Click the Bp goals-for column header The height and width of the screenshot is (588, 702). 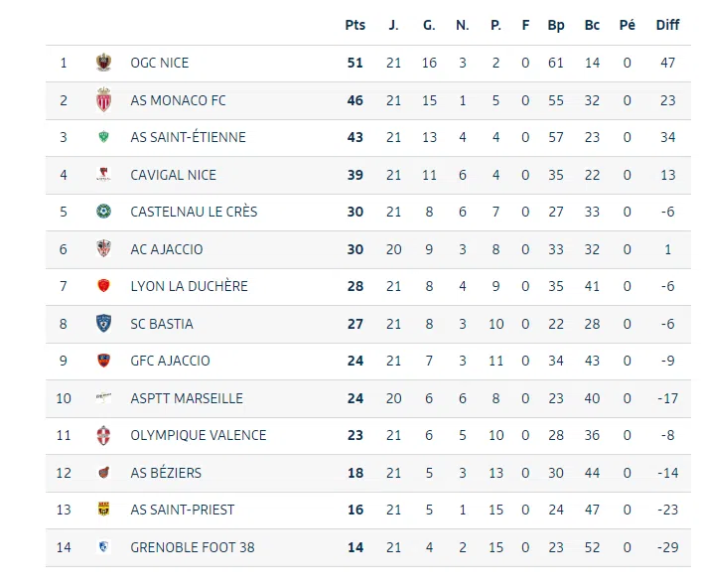(556, 25)
